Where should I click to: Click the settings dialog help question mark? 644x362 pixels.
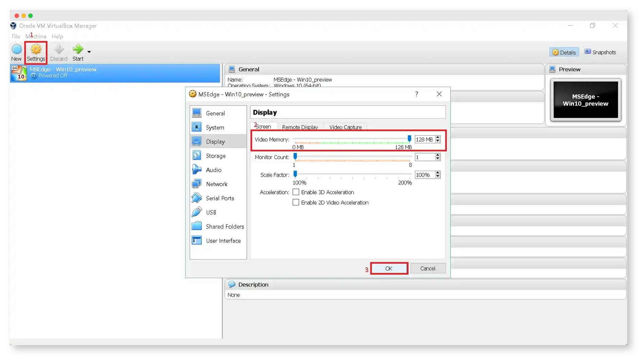[x=416, y=94]
